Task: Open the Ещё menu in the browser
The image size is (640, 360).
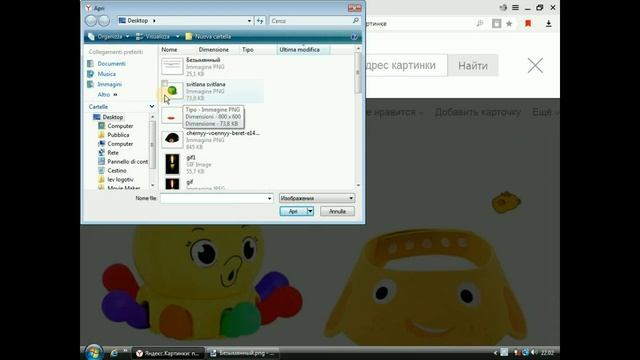Action: click(x=545, y=112)
